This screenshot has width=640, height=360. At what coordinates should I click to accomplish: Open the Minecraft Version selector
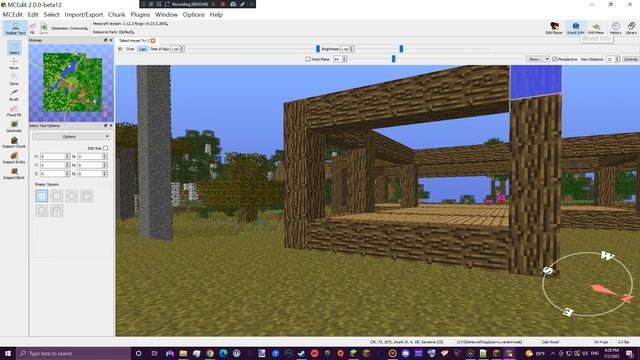[x=130, y=24]
